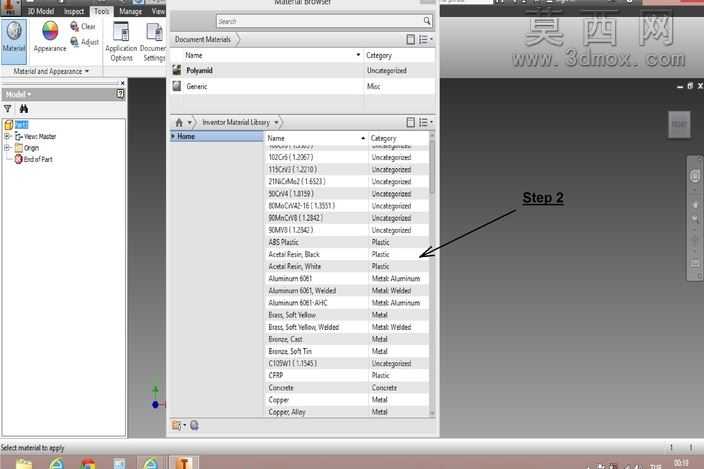Select Acetal Resin, Black material
This screenshot has width=704, height=469.
347,254
